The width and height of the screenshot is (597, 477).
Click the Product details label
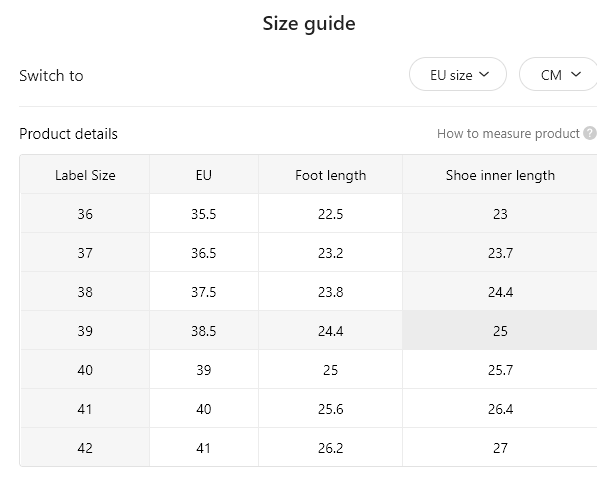coord(68,134)
